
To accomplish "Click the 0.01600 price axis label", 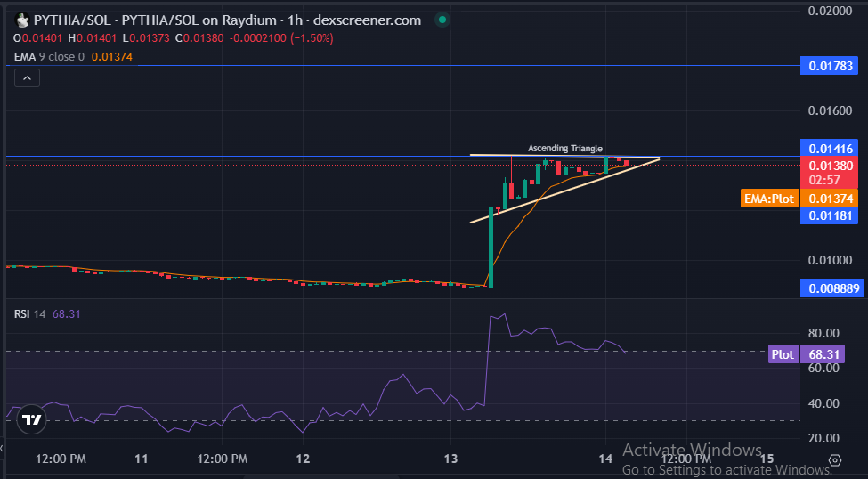I will pos(829,110).
